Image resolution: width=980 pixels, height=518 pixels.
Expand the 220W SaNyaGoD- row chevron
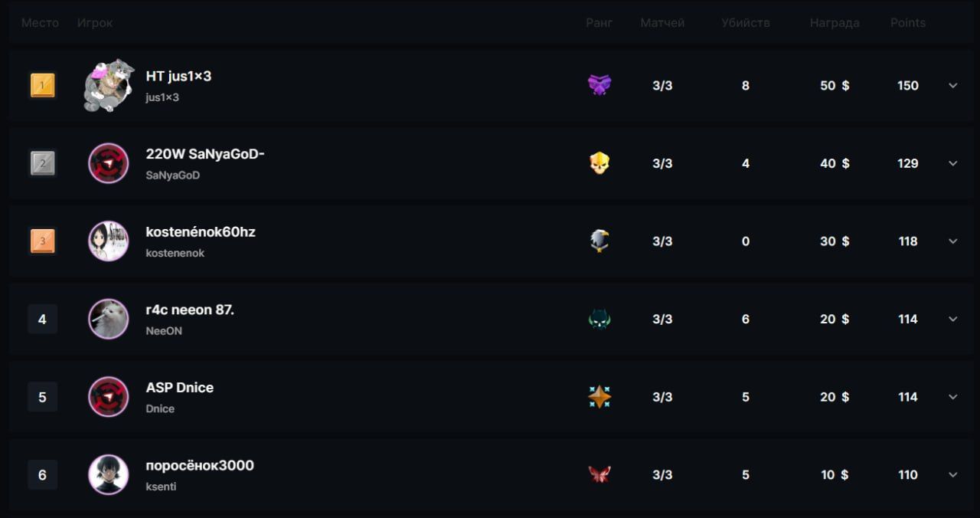point(953,163)
